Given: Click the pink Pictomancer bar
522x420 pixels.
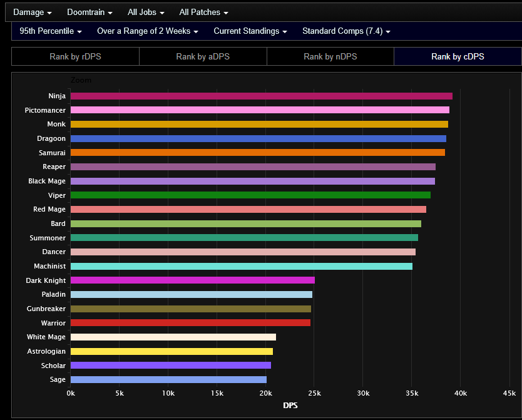Looking at the screenshot, I should pos(260,110).
